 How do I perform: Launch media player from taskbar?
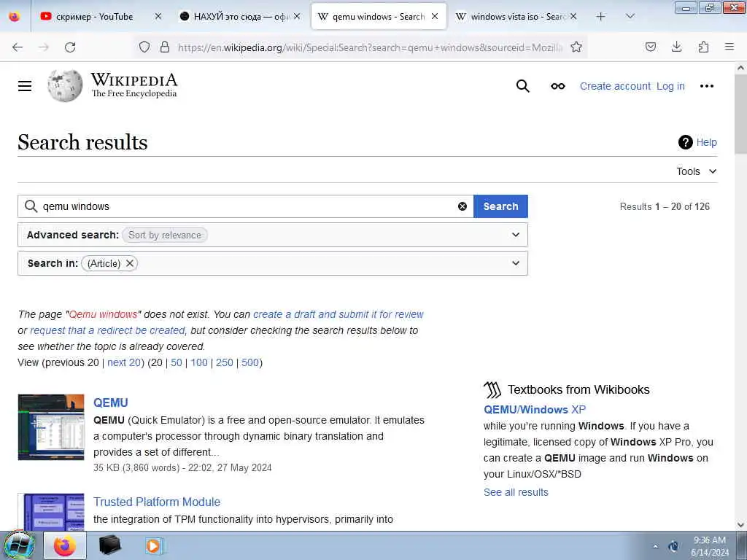(153, 545)
